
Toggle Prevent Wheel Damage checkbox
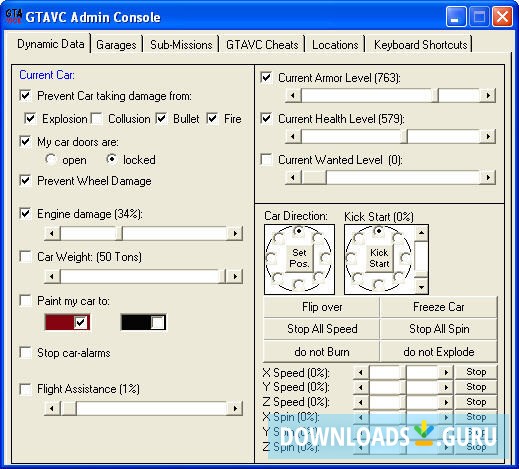click(25, 181)
